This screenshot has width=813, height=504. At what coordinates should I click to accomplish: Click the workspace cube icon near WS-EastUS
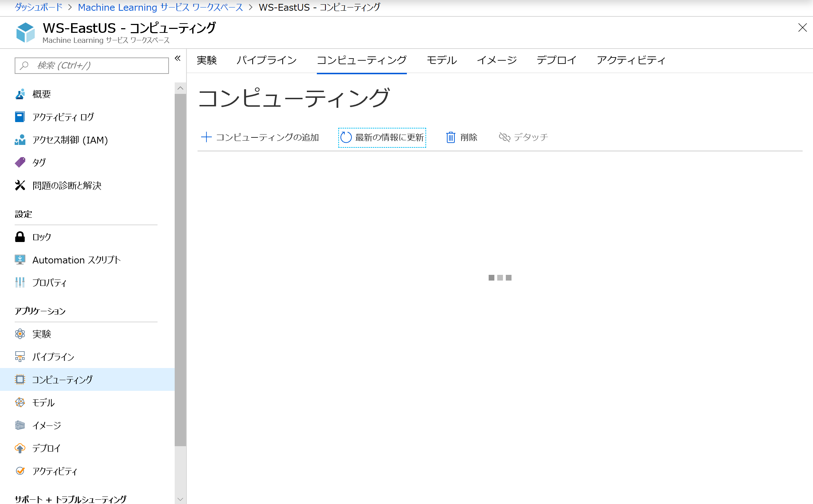(25, 32)
